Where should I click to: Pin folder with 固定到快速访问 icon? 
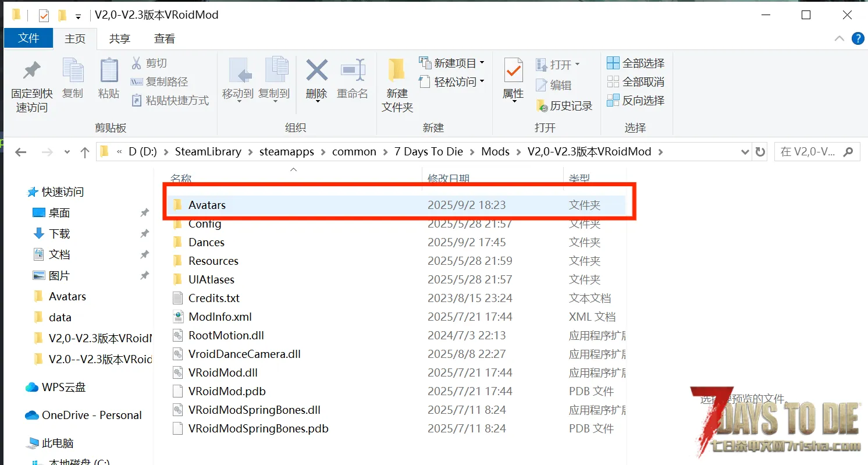(31, 85)
